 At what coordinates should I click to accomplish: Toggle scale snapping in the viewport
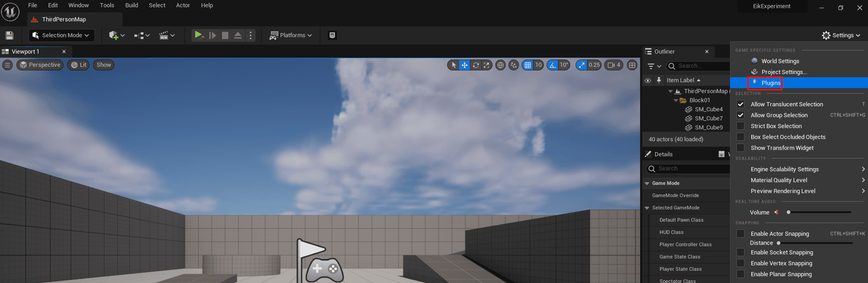click(582, 65)
